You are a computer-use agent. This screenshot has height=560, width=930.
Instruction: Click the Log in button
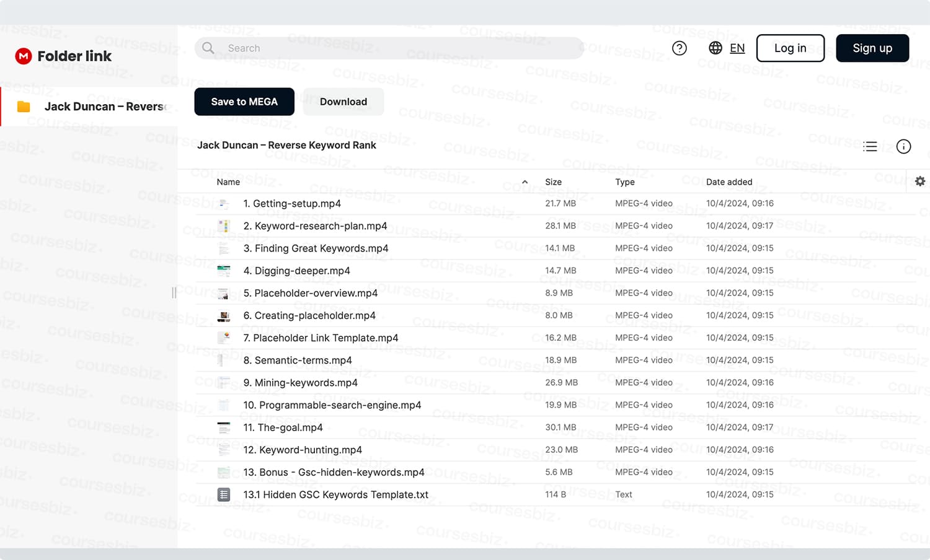[x=790, y=48]
